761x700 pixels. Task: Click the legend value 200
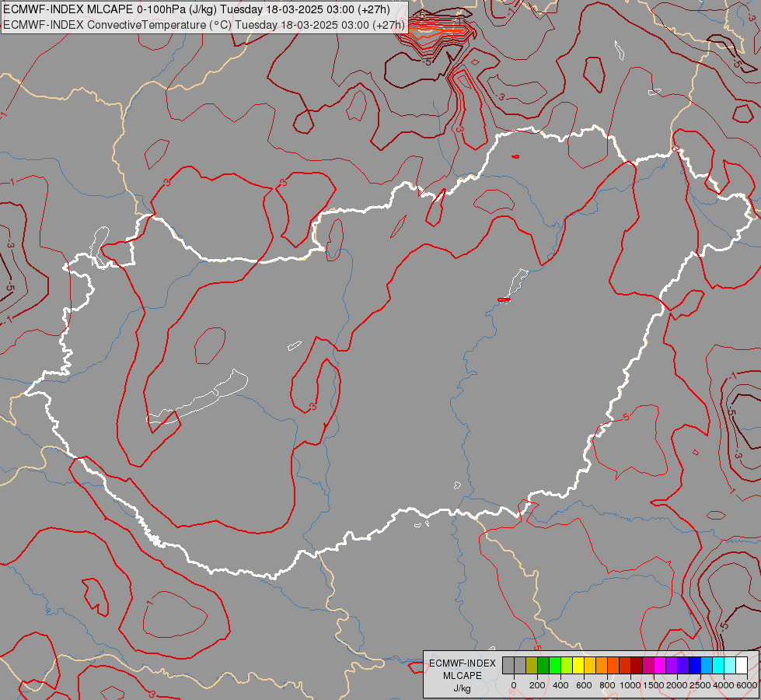(x=537, y=685)
